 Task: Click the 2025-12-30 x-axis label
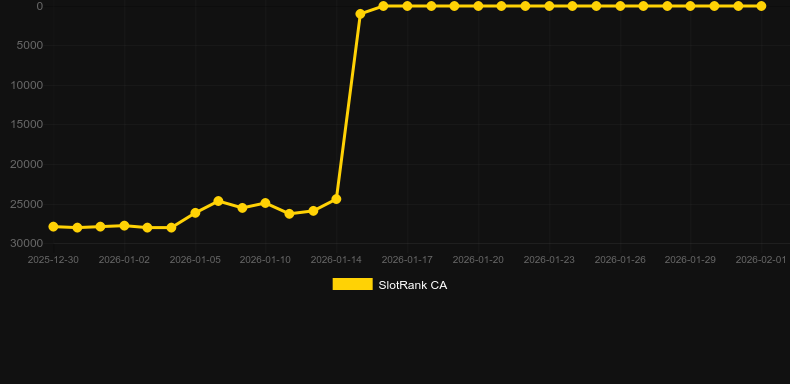tap(53, 260)
